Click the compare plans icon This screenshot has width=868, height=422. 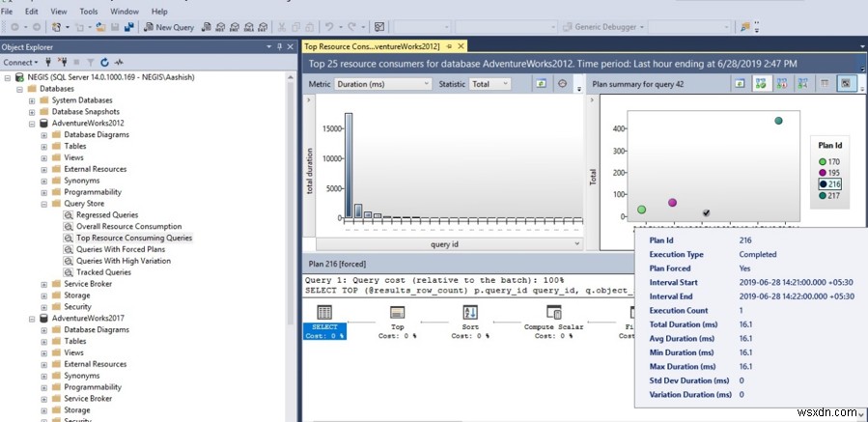click(802, 84)
